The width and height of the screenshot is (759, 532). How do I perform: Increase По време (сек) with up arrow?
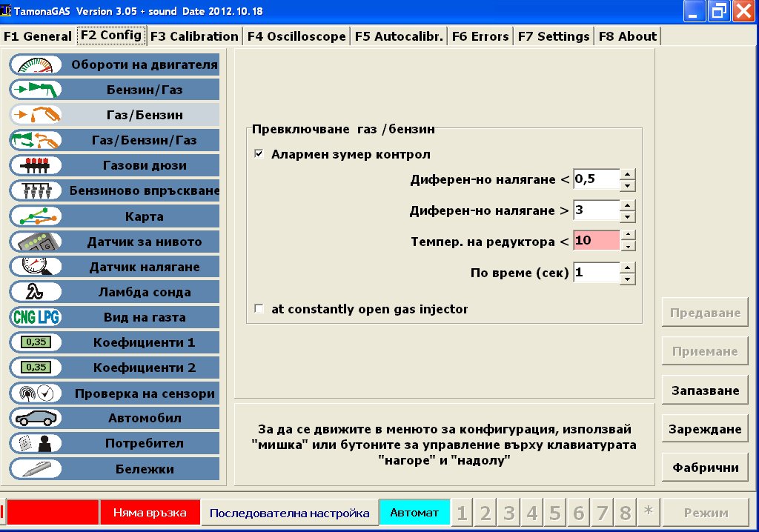(x=628, y=267)
